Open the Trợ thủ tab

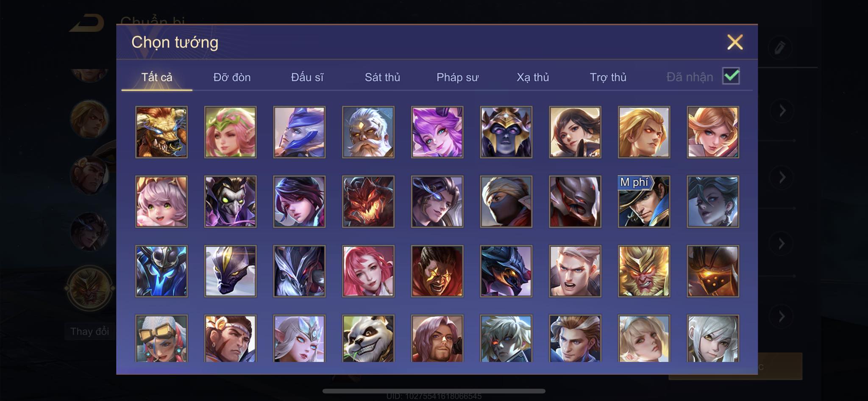[608, 77]
